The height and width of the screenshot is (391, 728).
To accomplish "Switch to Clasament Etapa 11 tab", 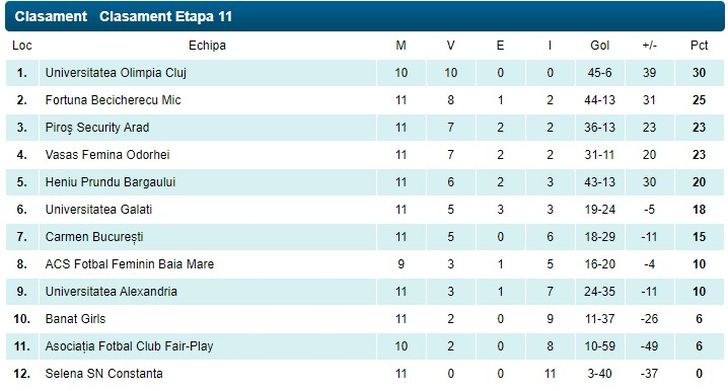I will point(165,17).
